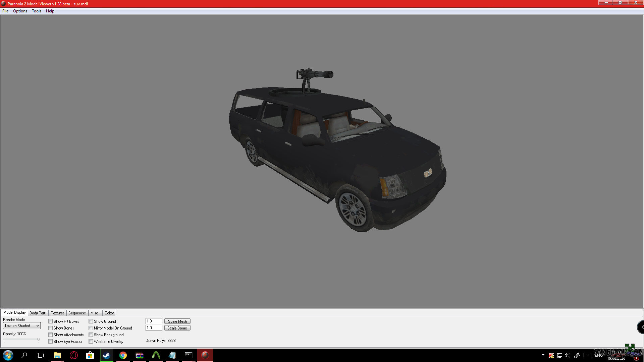
Task: Click the mesh scale value field
Action: (x=154, y=321)
